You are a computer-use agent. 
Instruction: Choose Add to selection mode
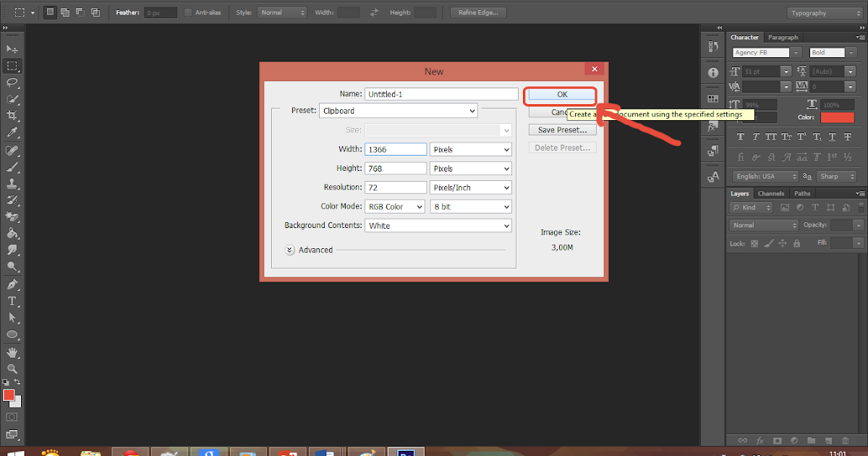[64, 12]
